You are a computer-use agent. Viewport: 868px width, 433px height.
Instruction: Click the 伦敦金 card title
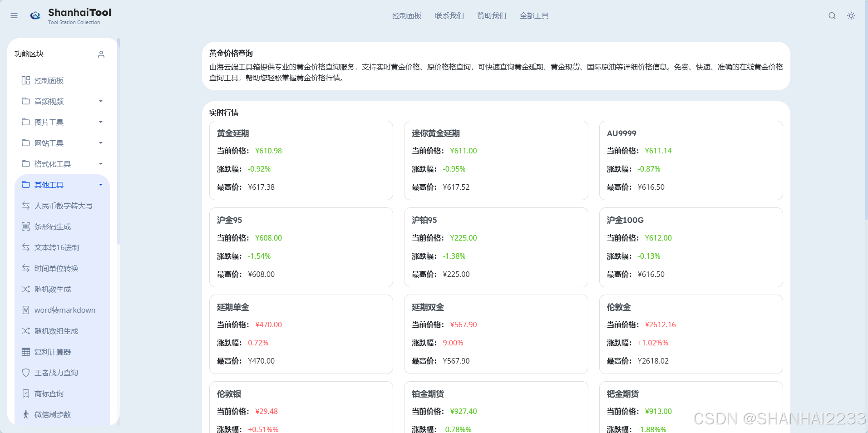tap(619, 307)
